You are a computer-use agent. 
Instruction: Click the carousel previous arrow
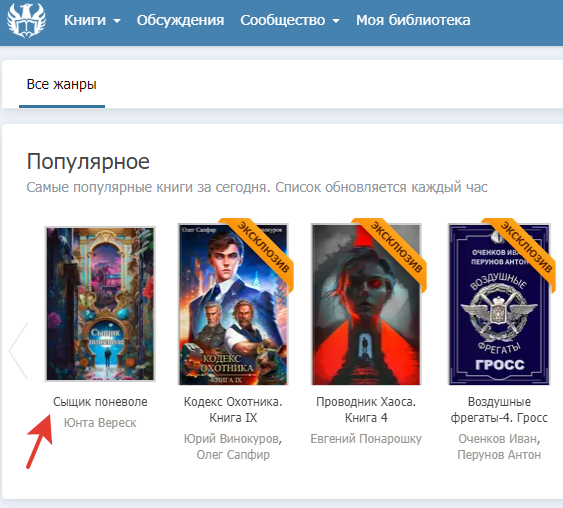click(19, 351)
